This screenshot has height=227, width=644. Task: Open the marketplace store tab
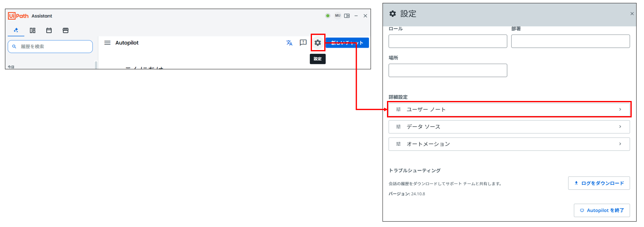pyautogui.click(x=66, y=30)
